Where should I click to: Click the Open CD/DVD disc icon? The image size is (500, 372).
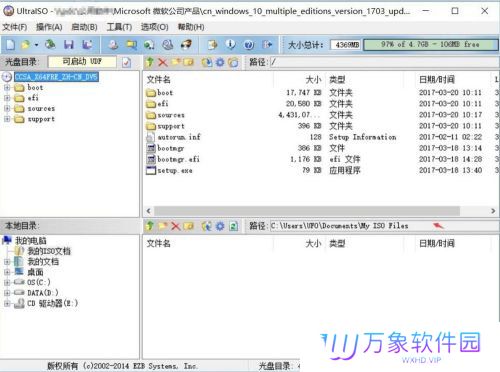(50, 44)
